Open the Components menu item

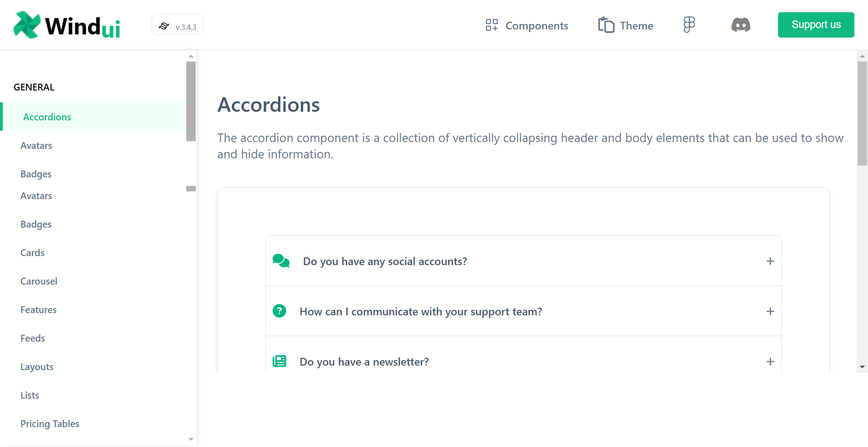[x=537, y=26]
